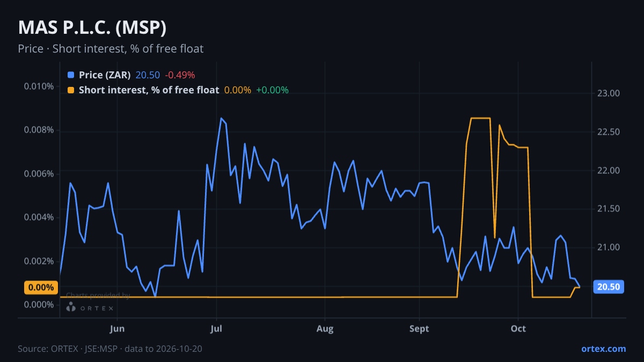Click the Jun x-axis label
The height and width of the screenshot is (362, 644).
click(117, 329)
